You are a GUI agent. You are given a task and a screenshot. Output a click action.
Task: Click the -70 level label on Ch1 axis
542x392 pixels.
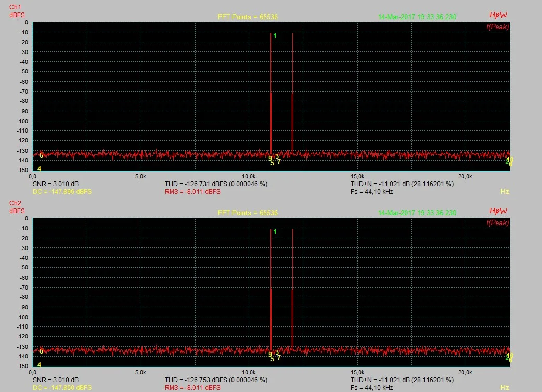[x=24, y=92]
